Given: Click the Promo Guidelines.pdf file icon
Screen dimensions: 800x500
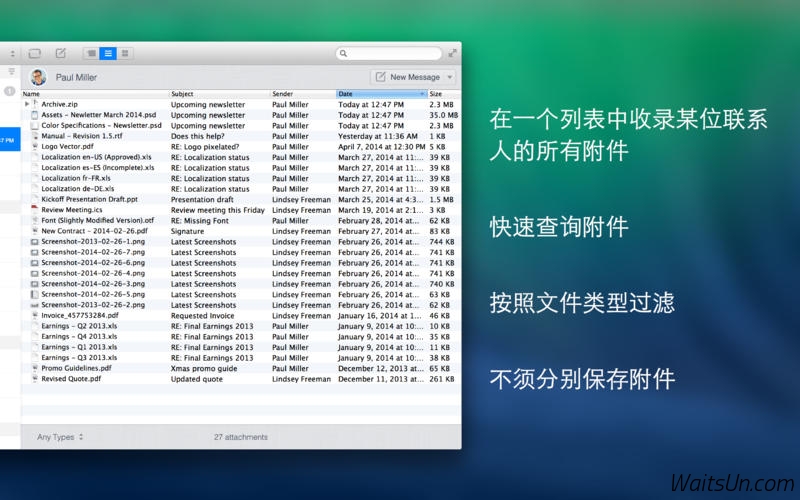Looking at the screenshot, I should point(35,368).
